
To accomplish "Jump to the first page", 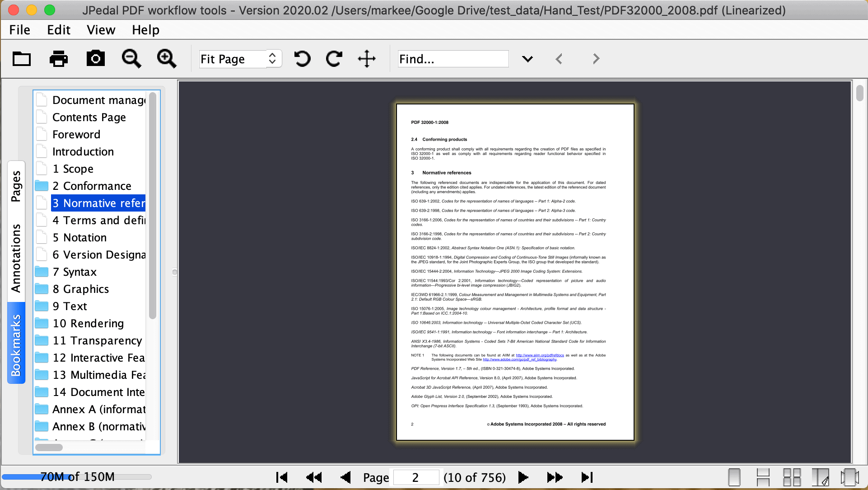I will [x=282, y=477].
